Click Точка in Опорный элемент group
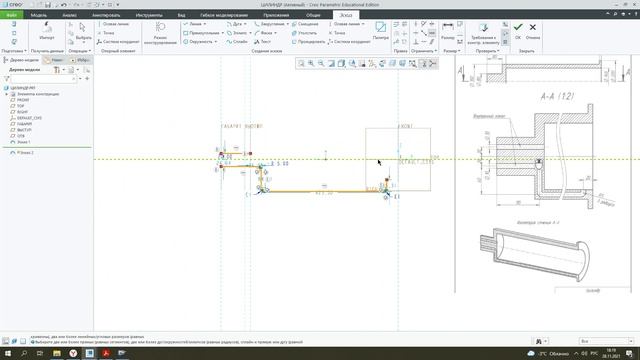Viewport: 640px width, 360px height. coord(106,33)
